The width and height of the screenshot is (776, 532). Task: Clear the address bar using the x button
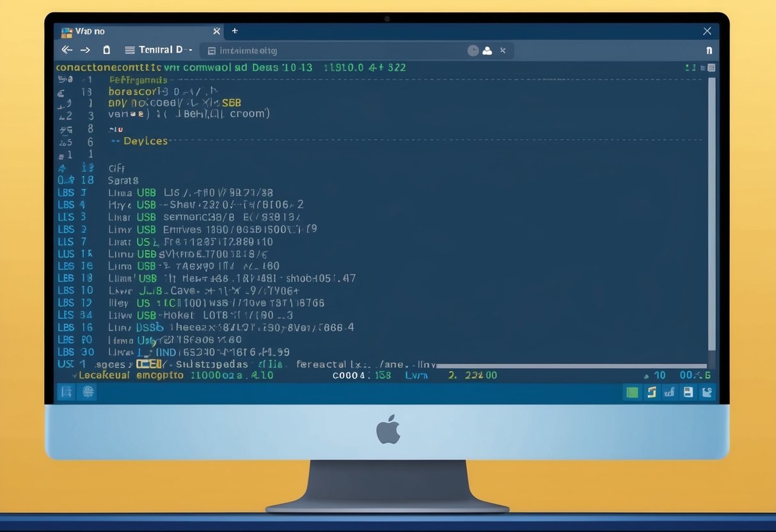tap(501, 50)
